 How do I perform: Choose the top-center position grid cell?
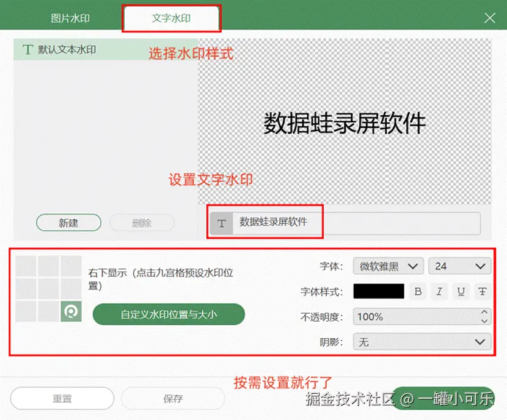pyautogui.click(x=48, y=266)
